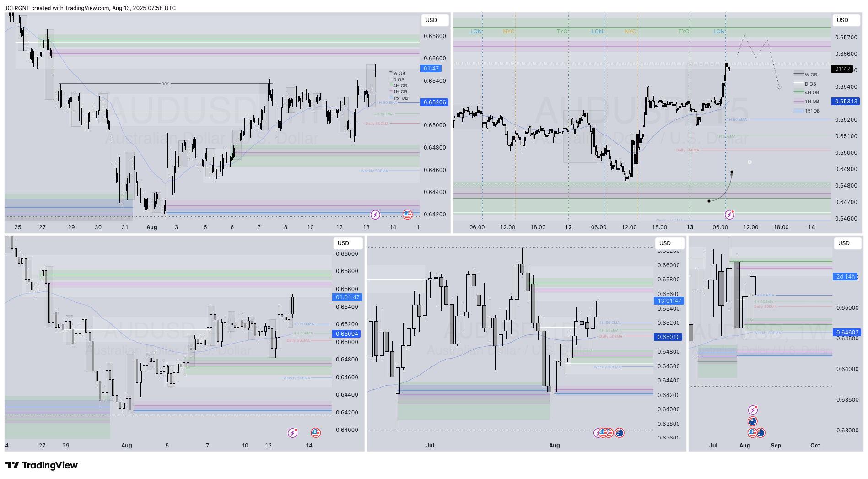Click the 2d 14h countdown label
The height and width of the screenshot is (479, 868).
[x=845, y=277]
